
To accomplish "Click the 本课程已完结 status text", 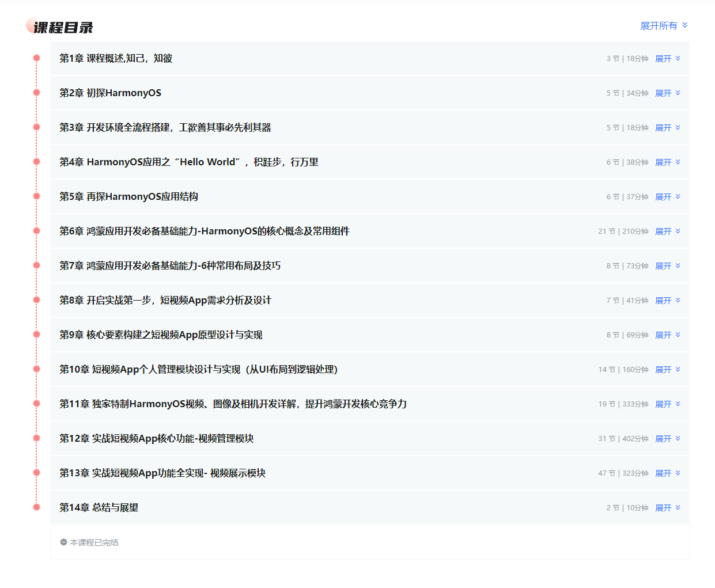I will coord(94,543).
